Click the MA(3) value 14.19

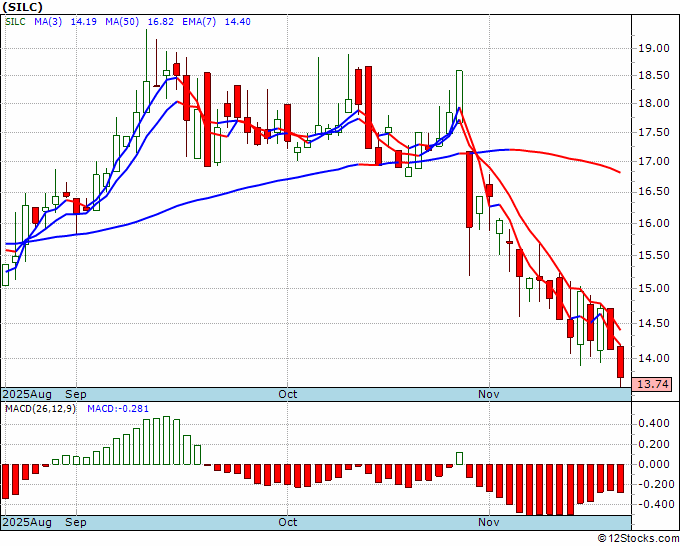point(84,22)
